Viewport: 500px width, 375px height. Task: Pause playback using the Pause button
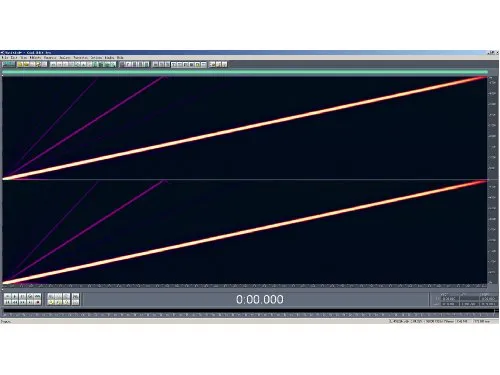22,296
